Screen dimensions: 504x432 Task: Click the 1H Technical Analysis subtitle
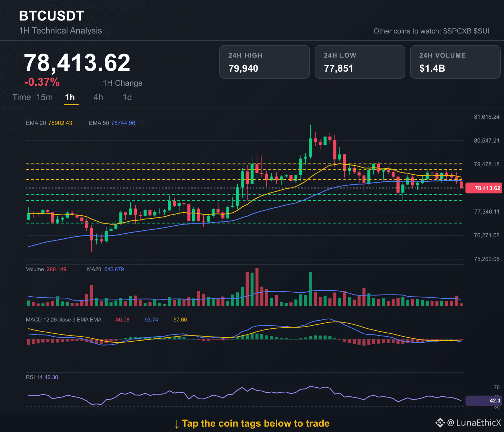(60, 31)
